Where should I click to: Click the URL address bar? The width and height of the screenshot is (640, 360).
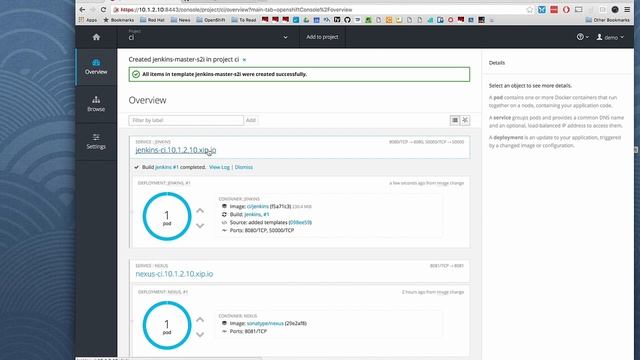(x=318, y=9)
